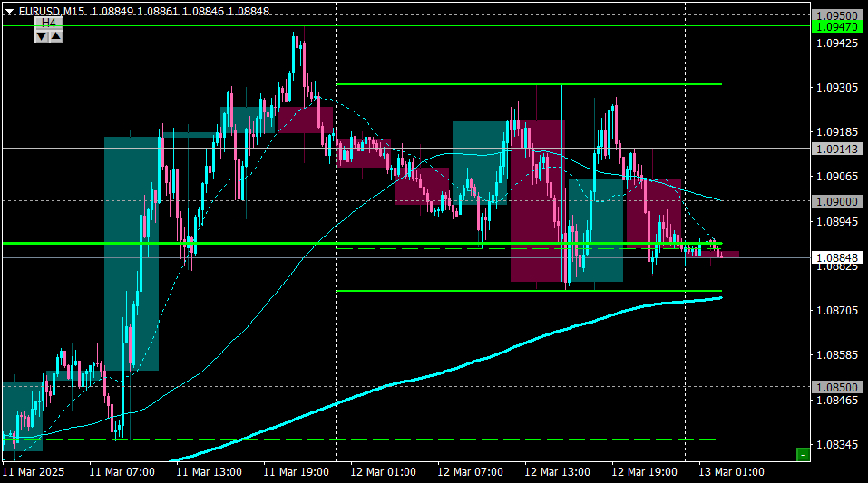Click the 1.09000 price level label
The height and width of the screenshot is (483, 868).
837,201
